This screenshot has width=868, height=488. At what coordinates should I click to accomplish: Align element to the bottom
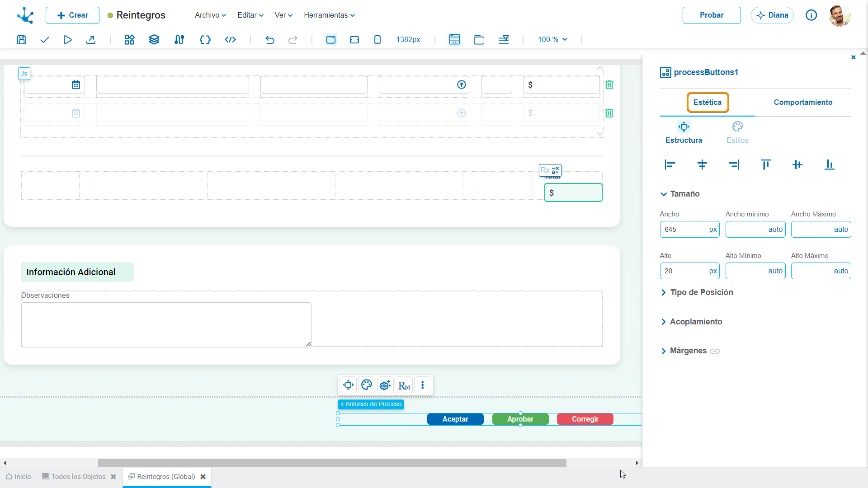pyautogui.click(x=830, y=165)
